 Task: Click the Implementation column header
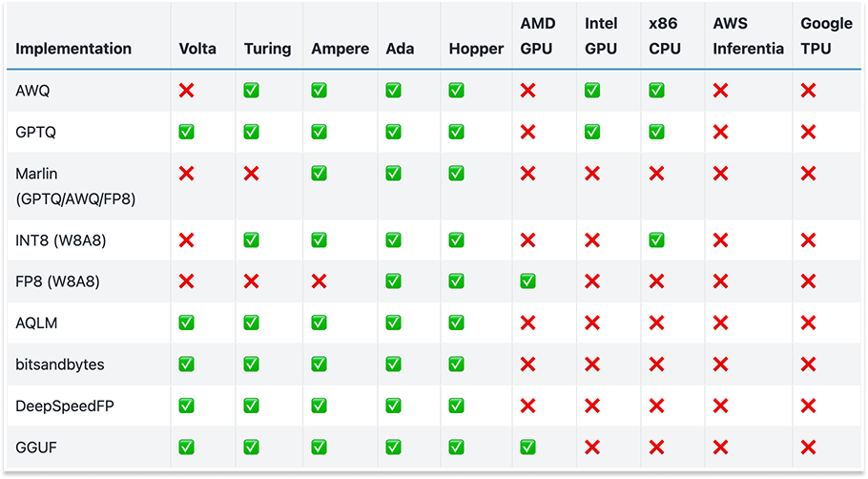click(x=73, y=49)
